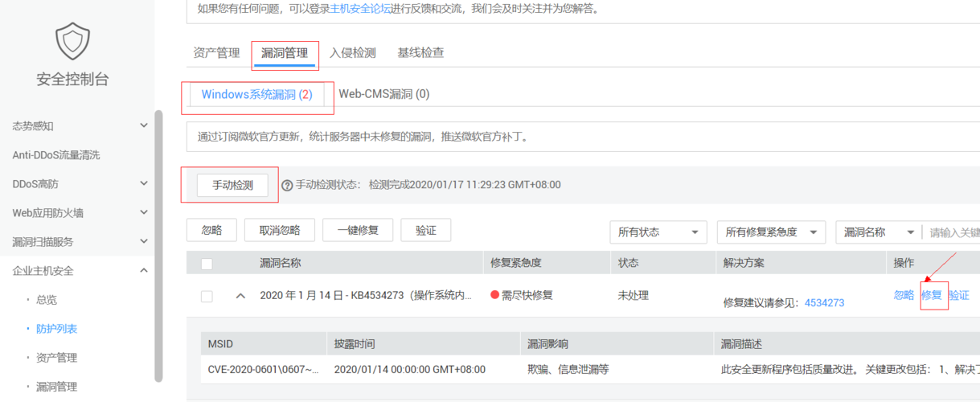Click the help icon beside 手动检测状态

(287, 186)
